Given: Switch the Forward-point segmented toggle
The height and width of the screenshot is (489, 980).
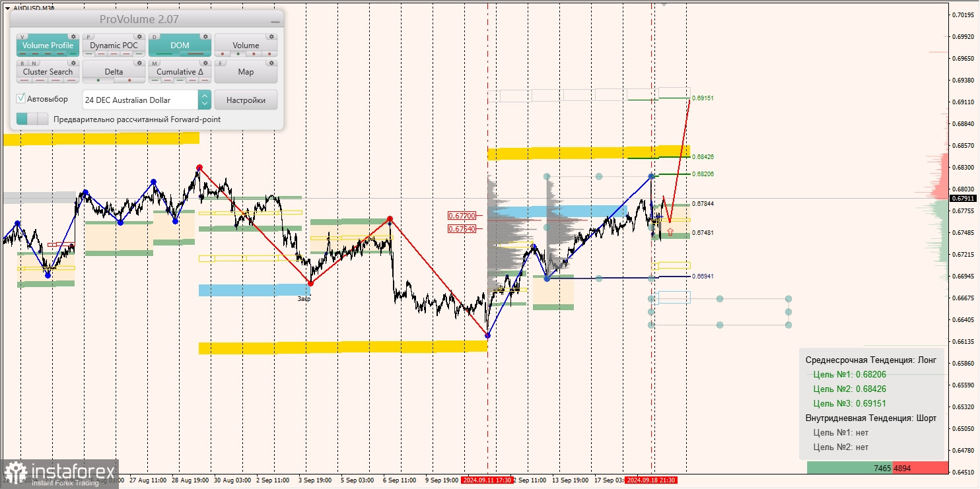Looking at the screenshot, I should 32,119.
